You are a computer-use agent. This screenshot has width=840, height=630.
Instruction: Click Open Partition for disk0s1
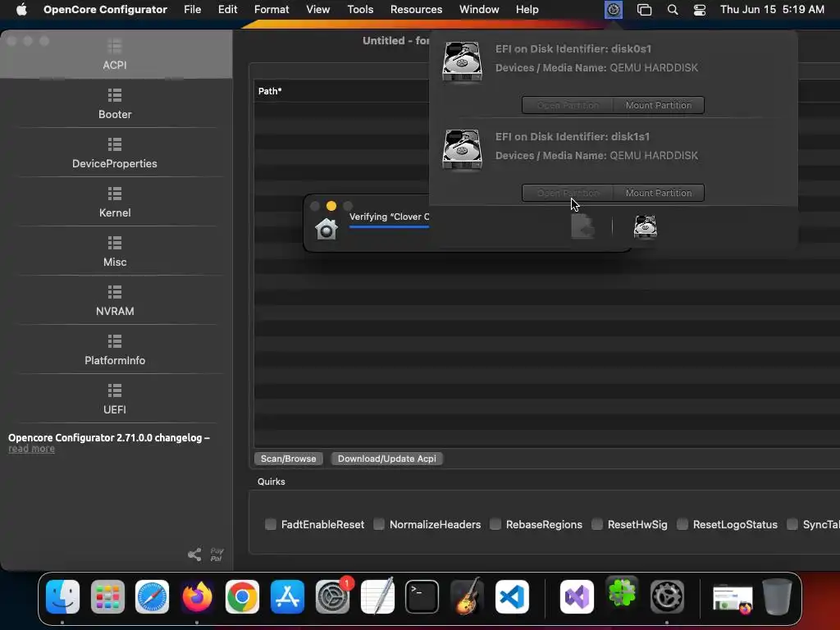pos(568,105)
